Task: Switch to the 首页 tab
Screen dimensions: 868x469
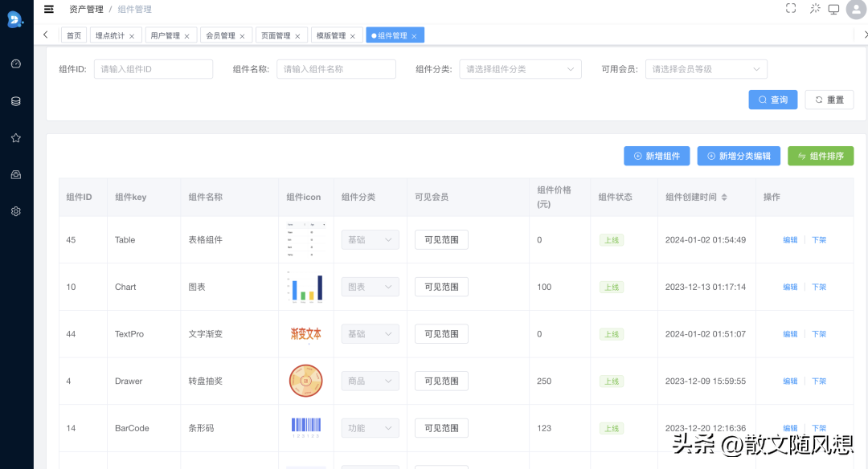Action: (x=74, y=35)
